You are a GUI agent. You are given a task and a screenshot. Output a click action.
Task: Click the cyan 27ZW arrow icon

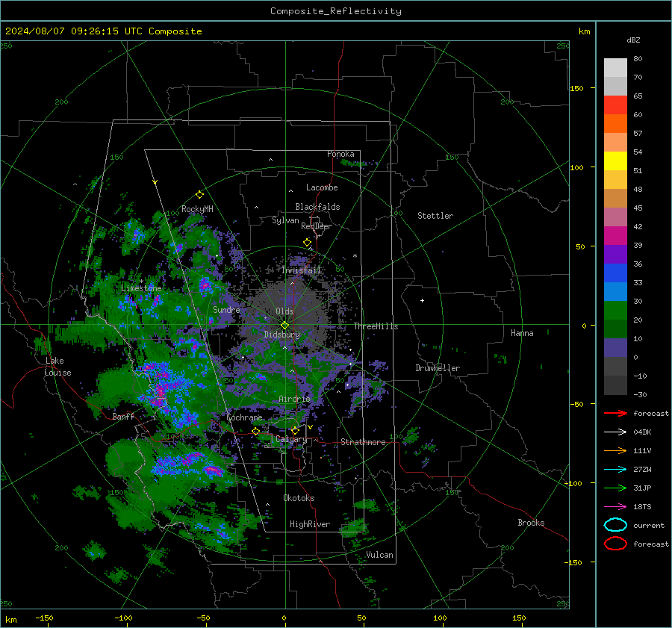click(x=615, y=470)
